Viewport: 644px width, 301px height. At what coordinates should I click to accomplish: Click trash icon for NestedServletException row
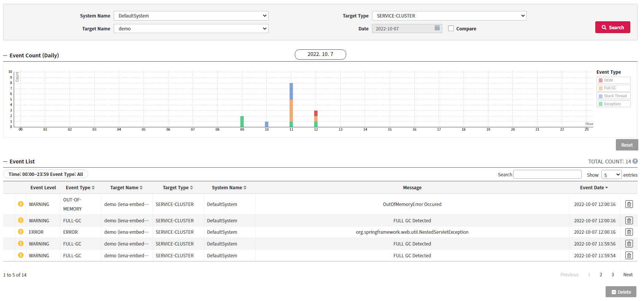pos(629,232)
